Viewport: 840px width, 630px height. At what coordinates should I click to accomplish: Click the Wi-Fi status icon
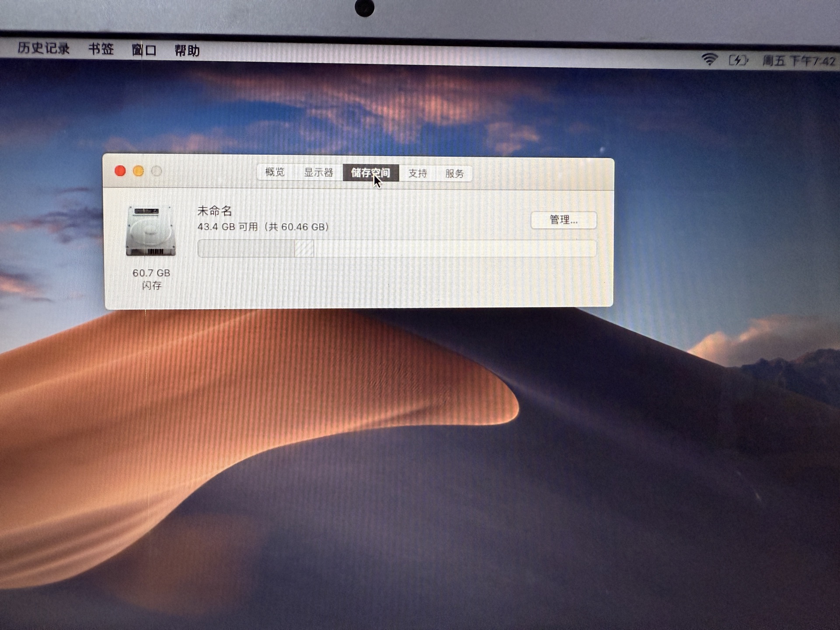point(709,59)
